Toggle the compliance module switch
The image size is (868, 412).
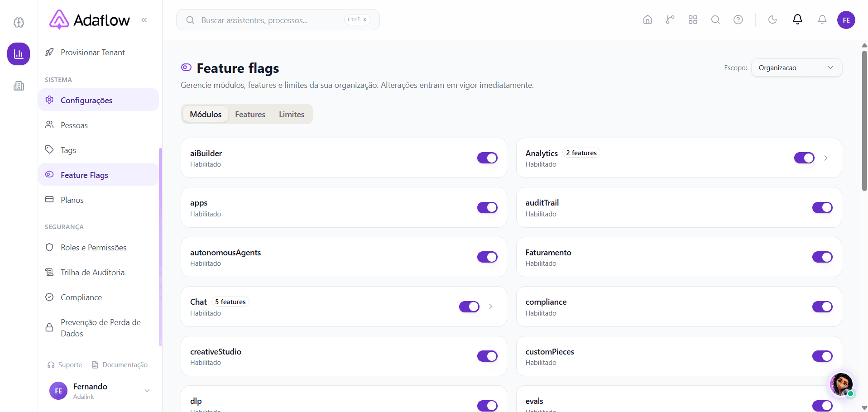pos(822,307)
